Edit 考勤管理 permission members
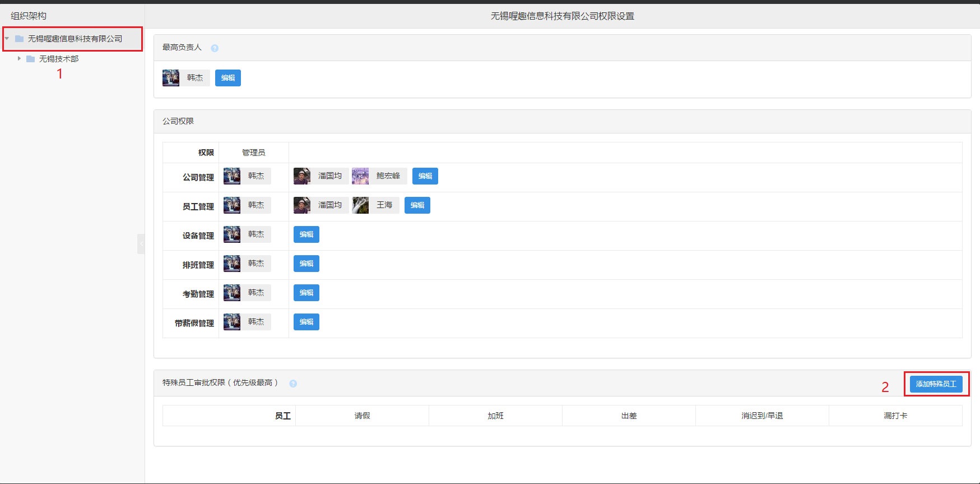Viewport: 980px width, 484px height. point(306,293)
